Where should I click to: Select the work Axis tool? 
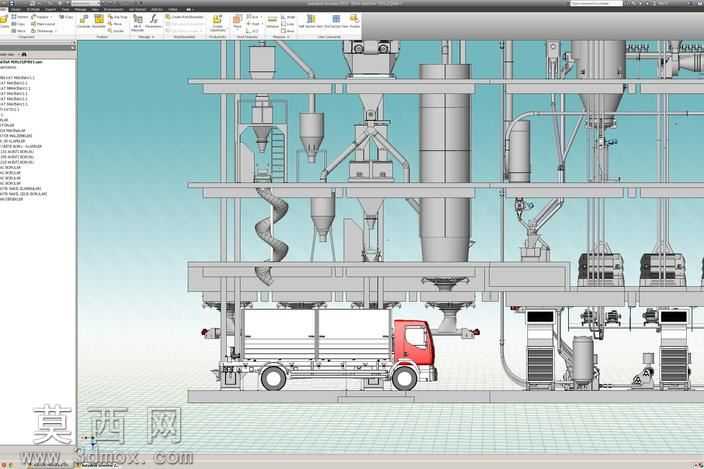[254, 17]
